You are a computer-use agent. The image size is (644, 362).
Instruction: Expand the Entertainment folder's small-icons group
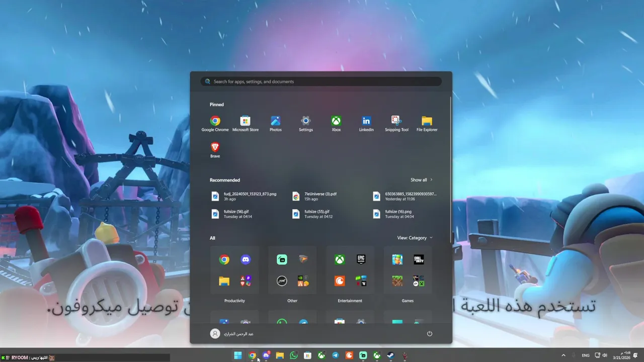[361, 281]
